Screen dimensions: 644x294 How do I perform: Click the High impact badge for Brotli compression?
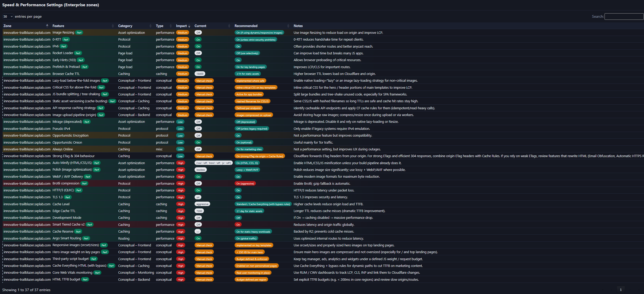181,183
